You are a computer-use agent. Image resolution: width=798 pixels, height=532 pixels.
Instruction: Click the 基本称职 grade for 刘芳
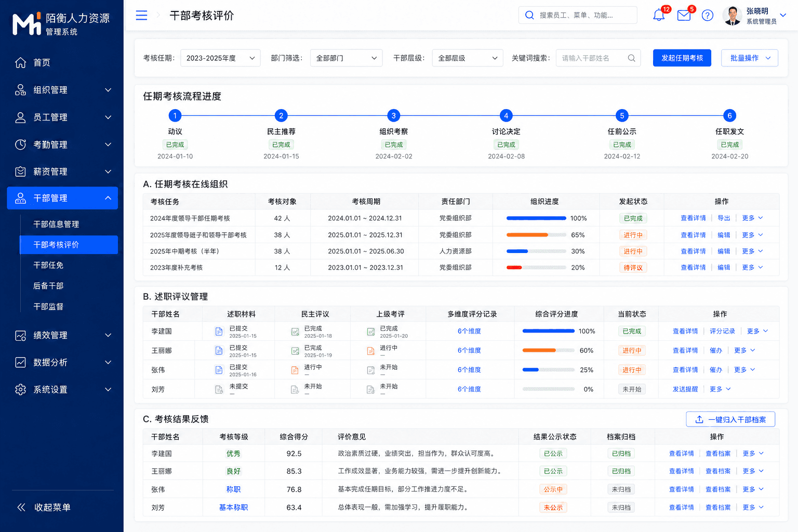(233, 508)
